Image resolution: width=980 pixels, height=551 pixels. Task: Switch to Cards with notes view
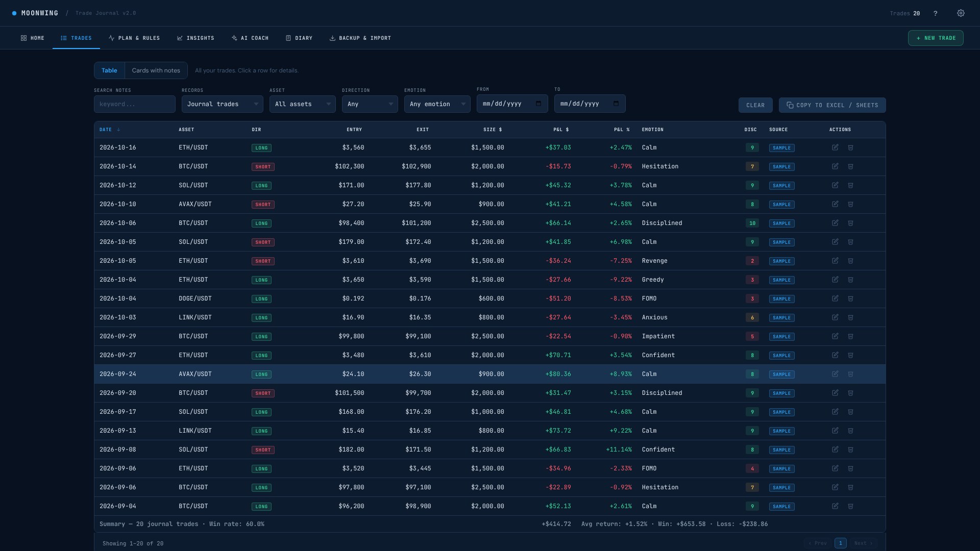(x=156, y=70)
